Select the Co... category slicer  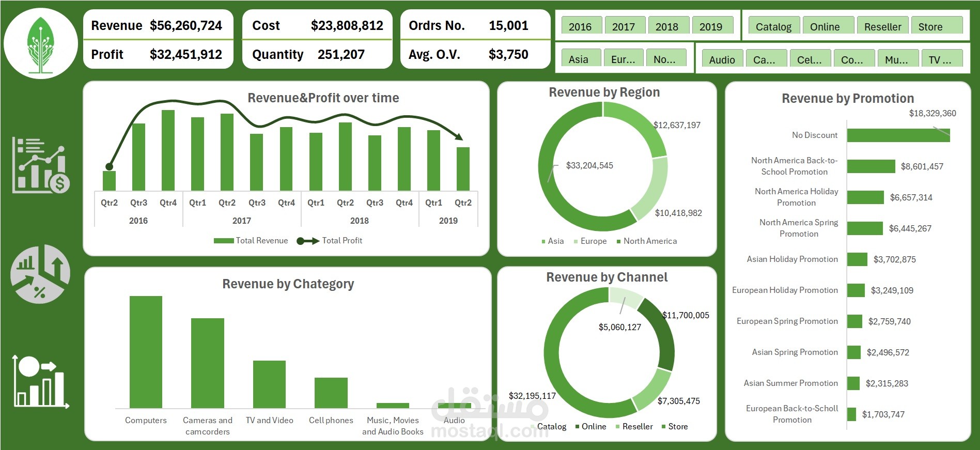(x=854, y=59)
